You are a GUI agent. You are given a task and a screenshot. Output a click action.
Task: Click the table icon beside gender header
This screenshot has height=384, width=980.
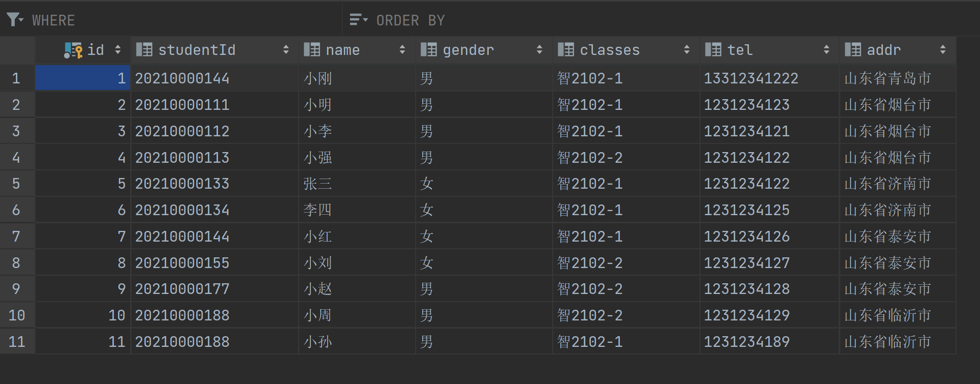click(429, 49)
